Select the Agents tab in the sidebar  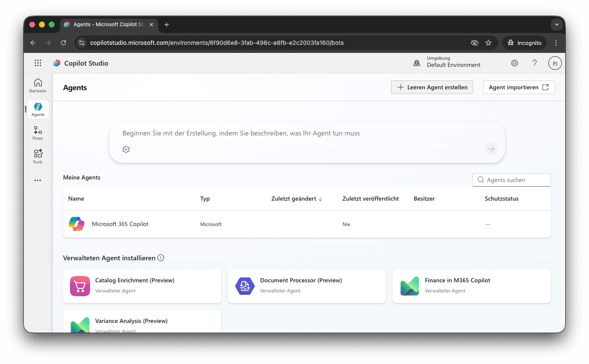pyautogui.click(x=38, y=109)
